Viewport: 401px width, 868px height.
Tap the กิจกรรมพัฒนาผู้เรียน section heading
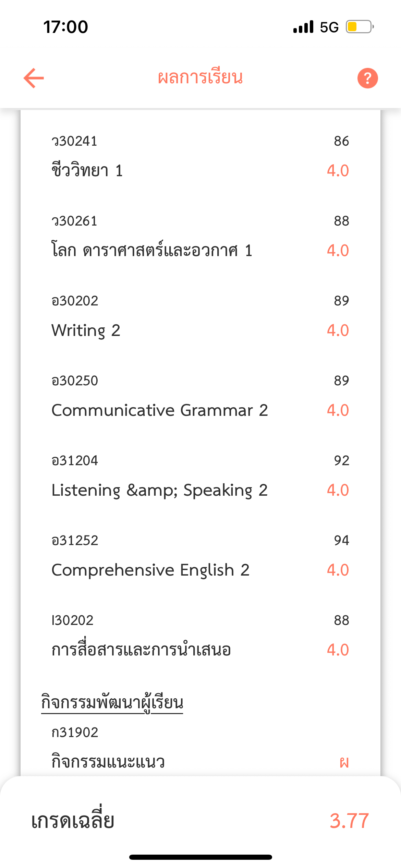tap(112, 703)
